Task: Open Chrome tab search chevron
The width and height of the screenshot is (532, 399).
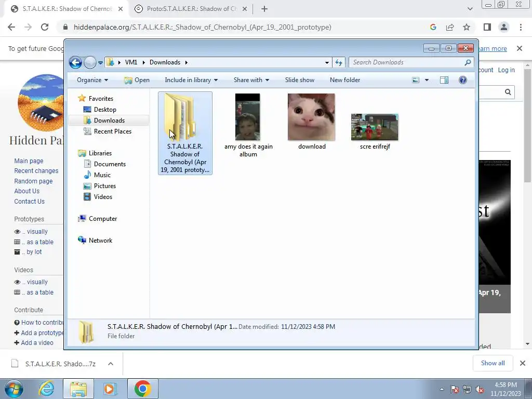Action: (x=470, y=9)
